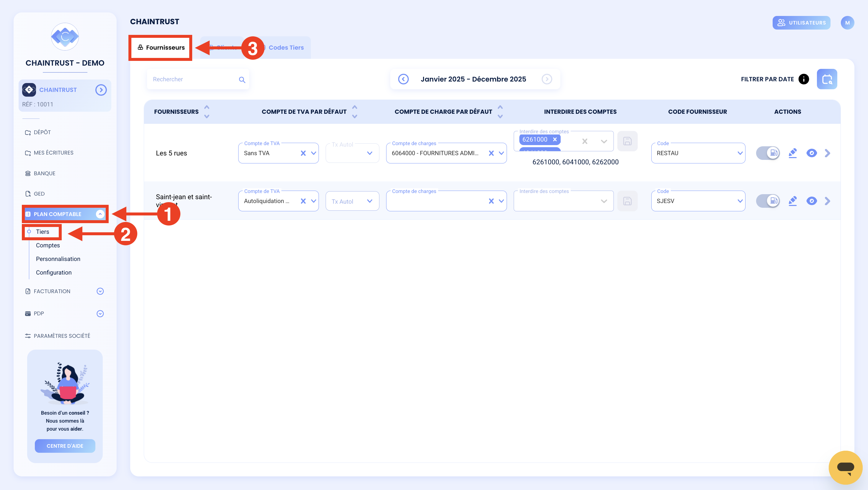This screenshot has width=868, height=490.
Task: Edit supplier Les 5 rues
Action: coord(792,153)
